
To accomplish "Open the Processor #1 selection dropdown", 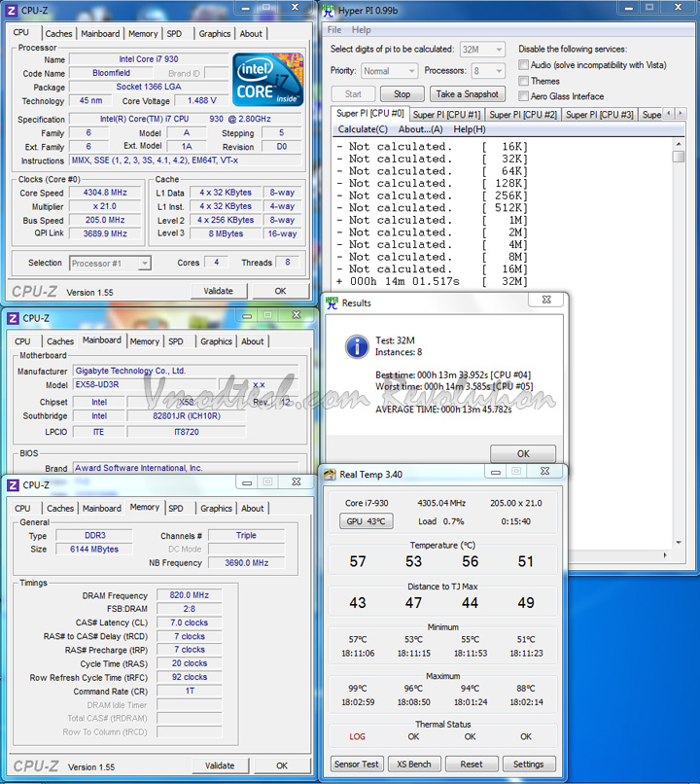I will (110, 263).
